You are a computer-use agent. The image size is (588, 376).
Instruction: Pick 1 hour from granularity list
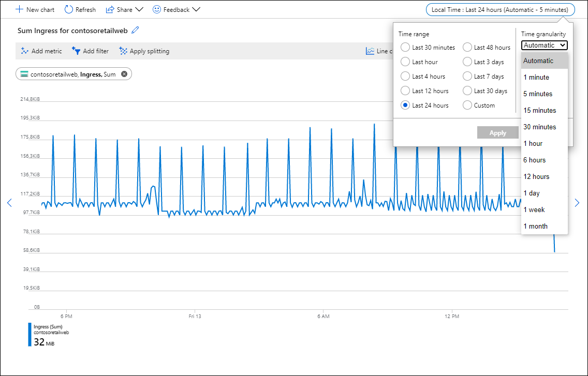coord(533,143)
